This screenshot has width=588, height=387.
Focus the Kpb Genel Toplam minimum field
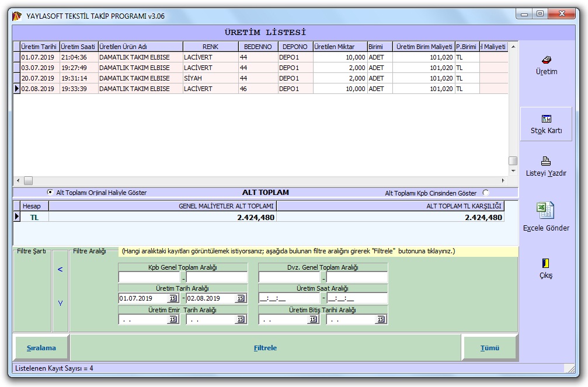(149, 277)
